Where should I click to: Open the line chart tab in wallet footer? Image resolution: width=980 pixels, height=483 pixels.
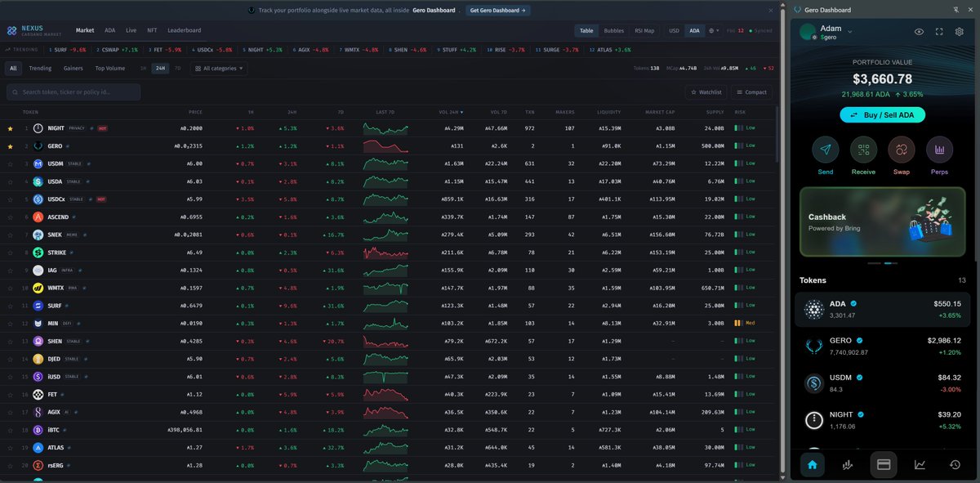tap(920, 464)
